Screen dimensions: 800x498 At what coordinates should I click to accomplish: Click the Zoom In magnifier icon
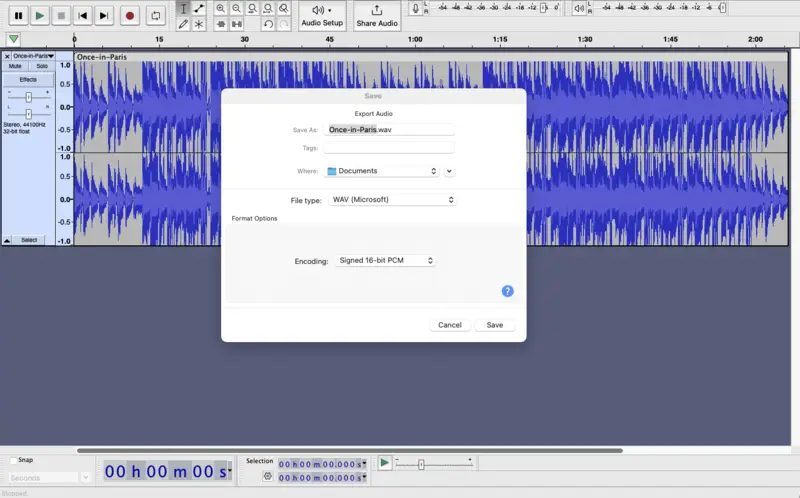[x=221, y=8]
